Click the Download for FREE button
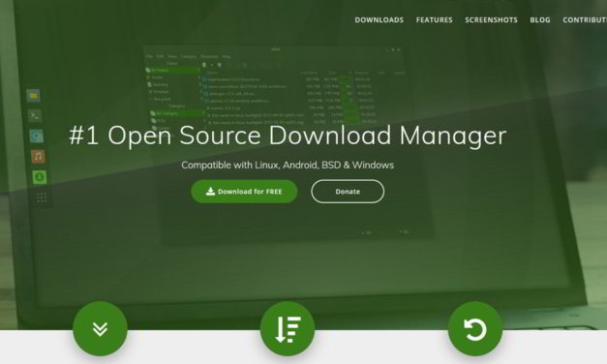Screen dimensions: 607x364 (244, 192)
